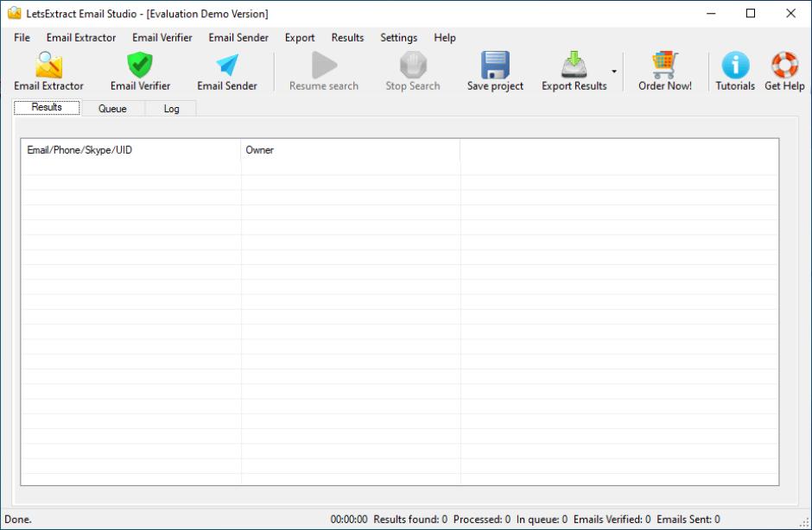812x530 pixels.
Task: Sort by Owner column header
Action: [x=350, y=150]
